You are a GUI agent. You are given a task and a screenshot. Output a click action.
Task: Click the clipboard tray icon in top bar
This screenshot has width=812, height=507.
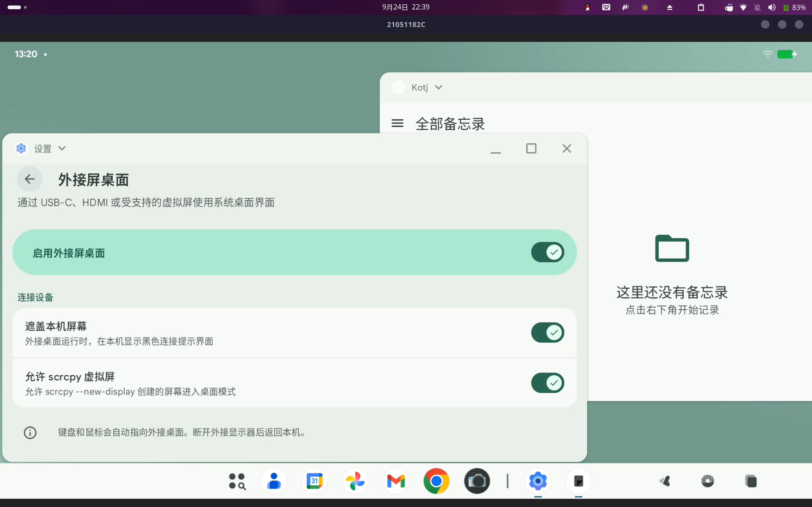pos(701,7)
